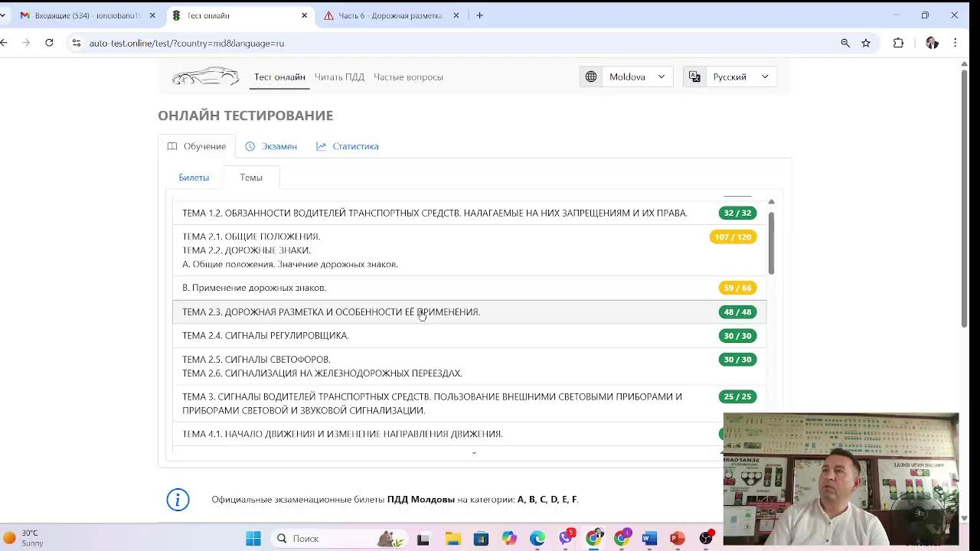This screenshot has width=980, height=551.
Task: Click the webcam video overlay
Action: click(x=841, y=478)
